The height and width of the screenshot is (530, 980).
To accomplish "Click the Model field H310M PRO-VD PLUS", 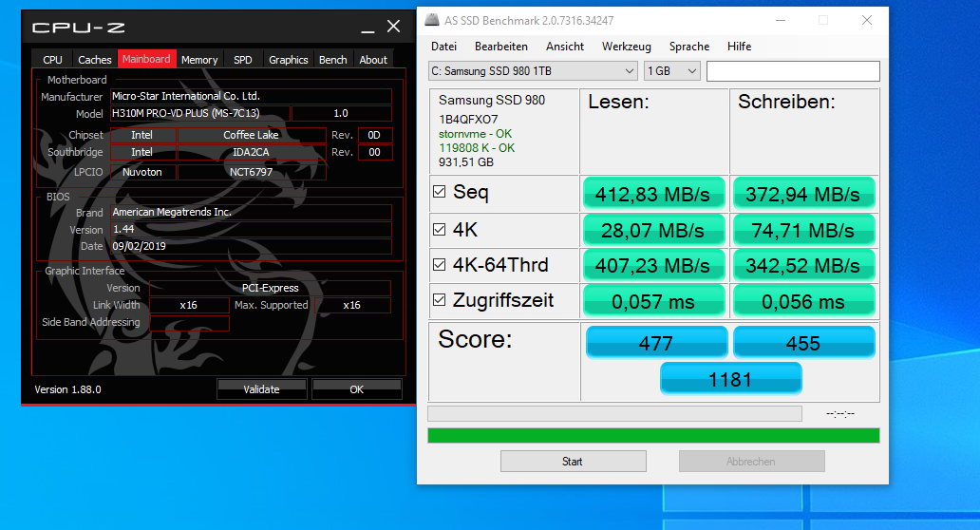I will tap(200, 113).
